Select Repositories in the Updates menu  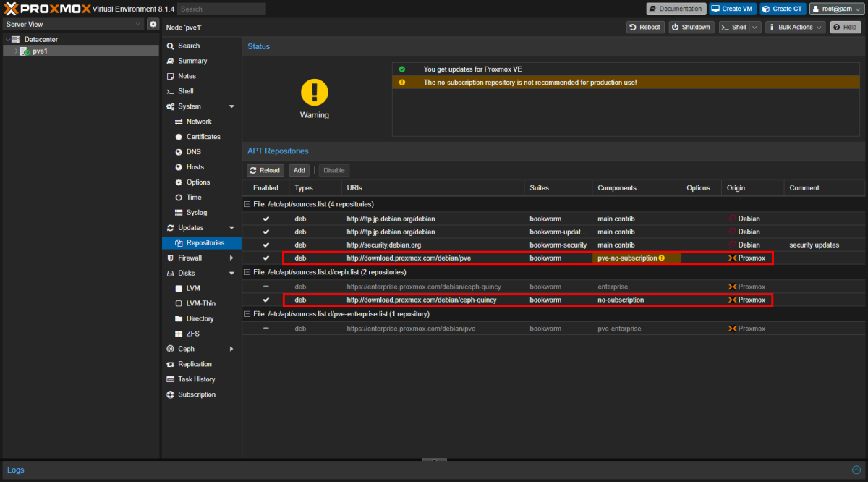[x=202, y=243]
